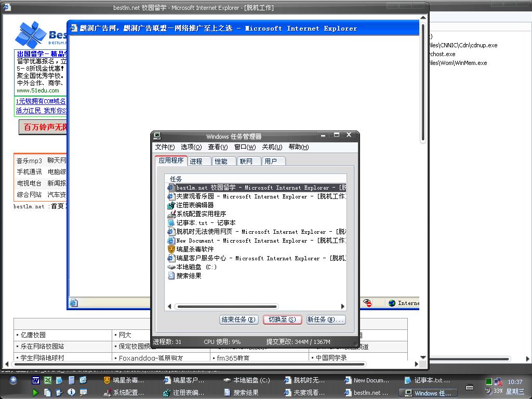Viewport: 532px width, 399px height.
Task: Select the 应用程序 tab
Action: [171, 161]
